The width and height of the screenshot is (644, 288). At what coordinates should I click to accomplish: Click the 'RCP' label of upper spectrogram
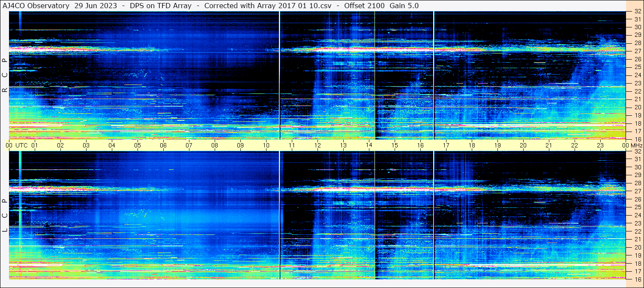5,75
